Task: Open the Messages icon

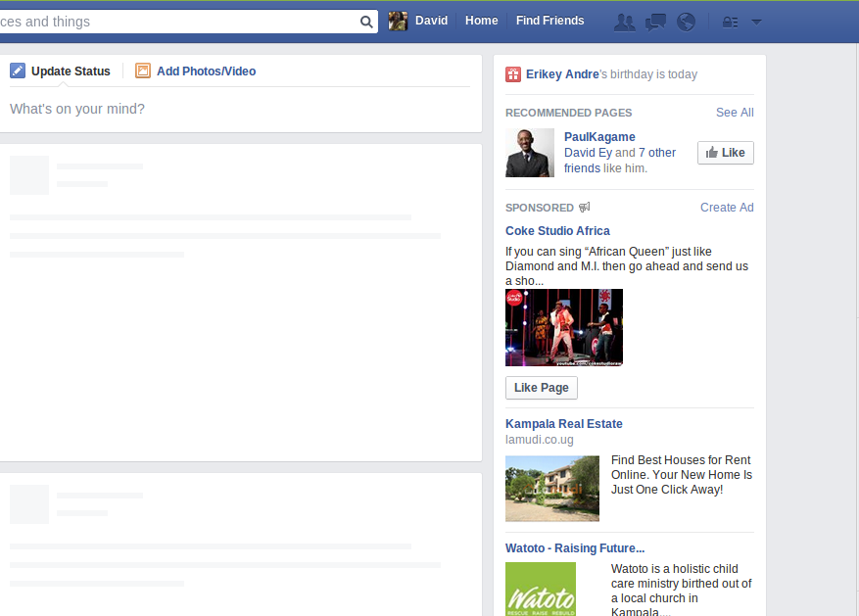Action: [655, 22]
